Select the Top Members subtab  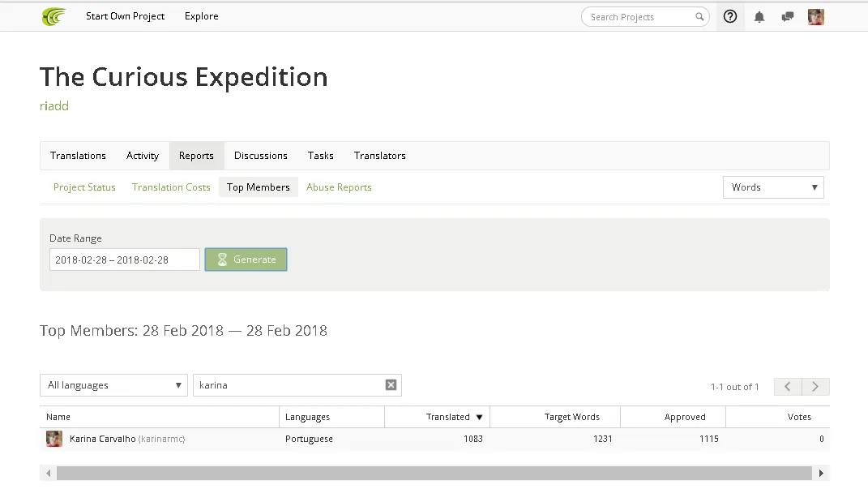coord(258,187)
